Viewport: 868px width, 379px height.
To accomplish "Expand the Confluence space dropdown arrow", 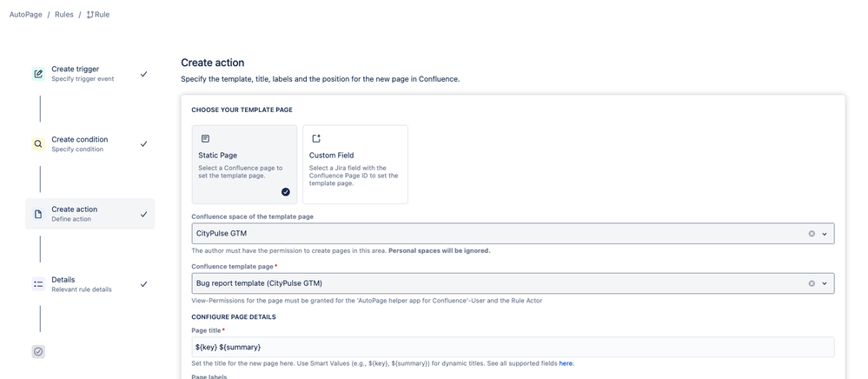I will click(x=825, y=234).
